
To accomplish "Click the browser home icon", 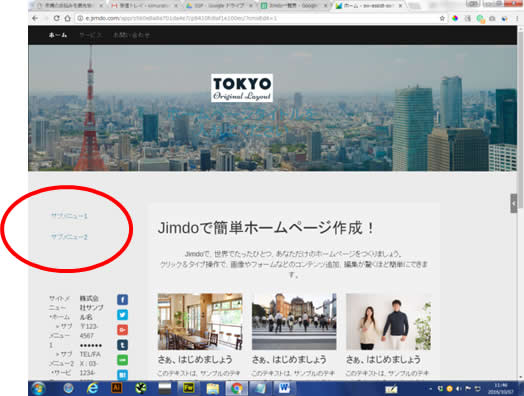I will [68, 18].
